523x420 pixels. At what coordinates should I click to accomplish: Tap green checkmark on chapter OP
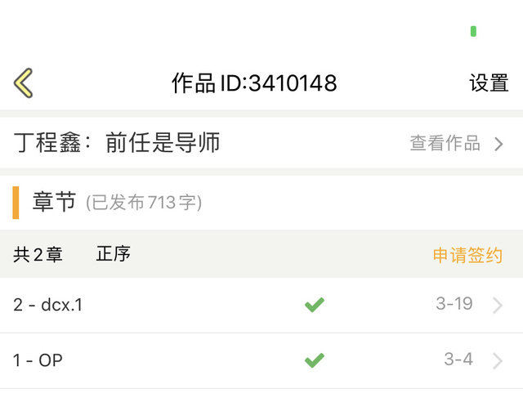[315, 360]
